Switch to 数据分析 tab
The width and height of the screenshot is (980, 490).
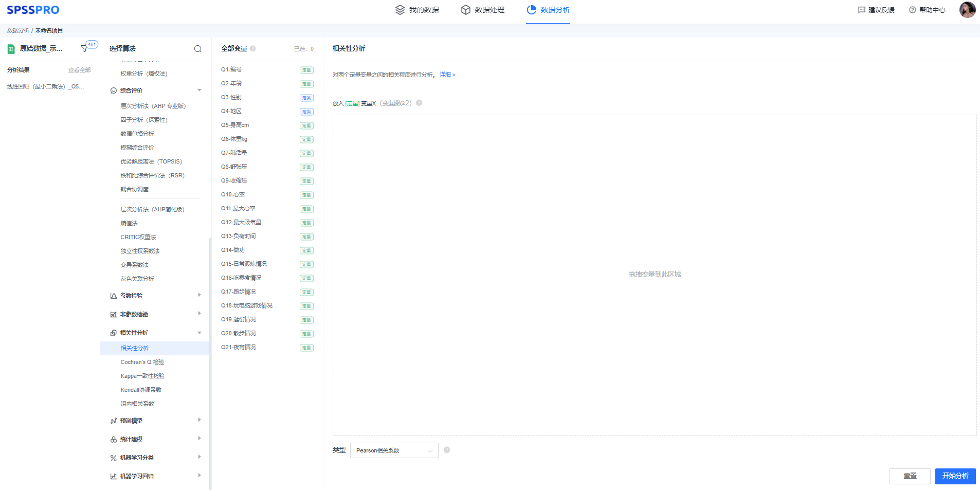point(548,10)
